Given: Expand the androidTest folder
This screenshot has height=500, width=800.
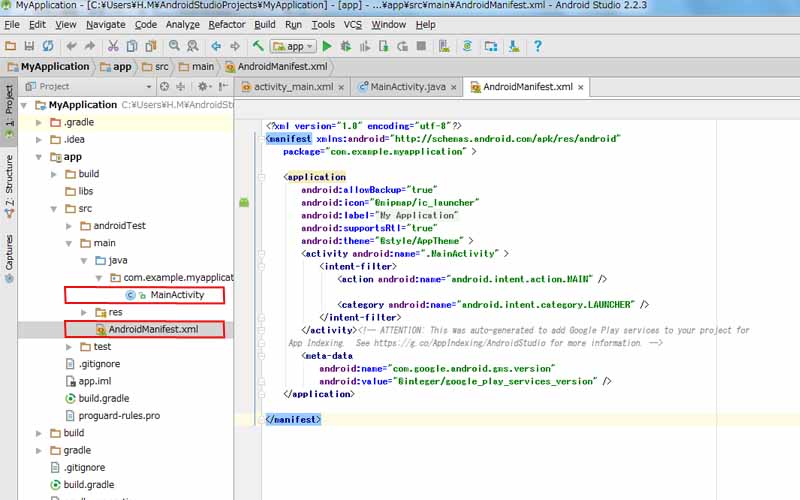Looking at the screenshot, I should click(69, 226).
